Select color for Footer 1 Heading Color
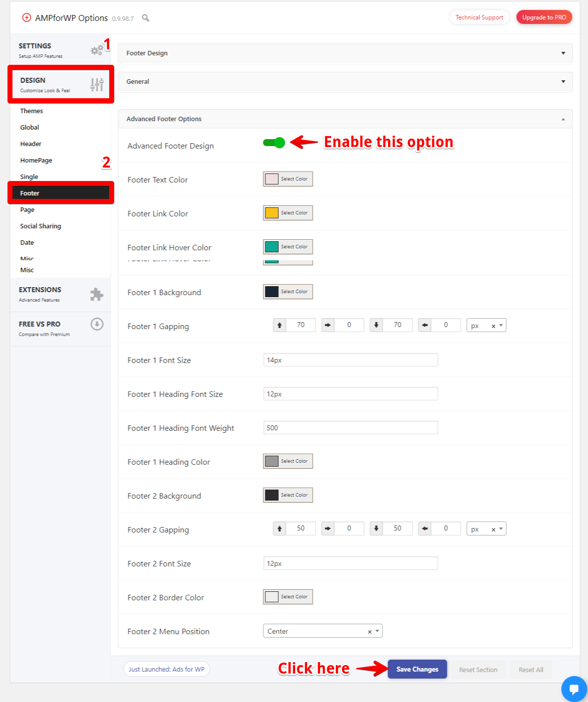Viewport: 588px width, 702px height. (x=288, y=461)
